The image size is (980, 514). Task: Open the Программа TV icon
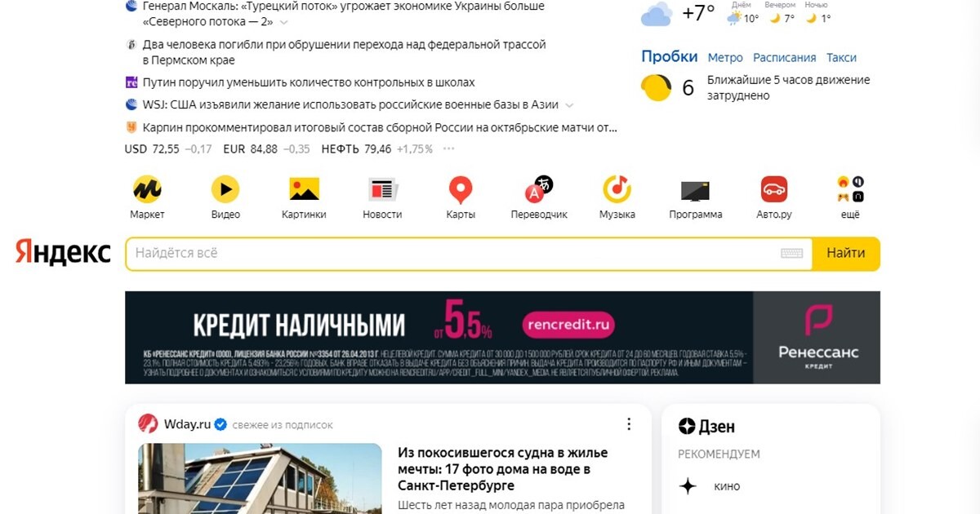click(x=696, y=191)
